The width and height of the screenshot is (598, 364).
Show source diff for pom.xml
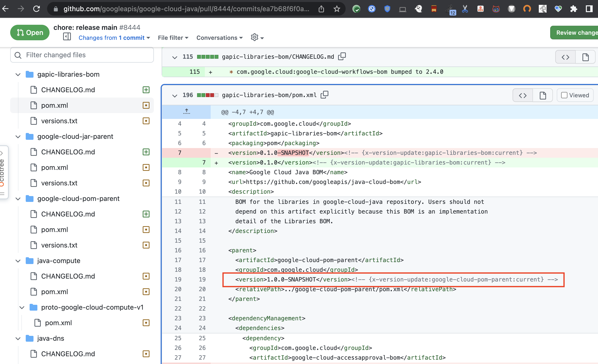pos(523,95)
